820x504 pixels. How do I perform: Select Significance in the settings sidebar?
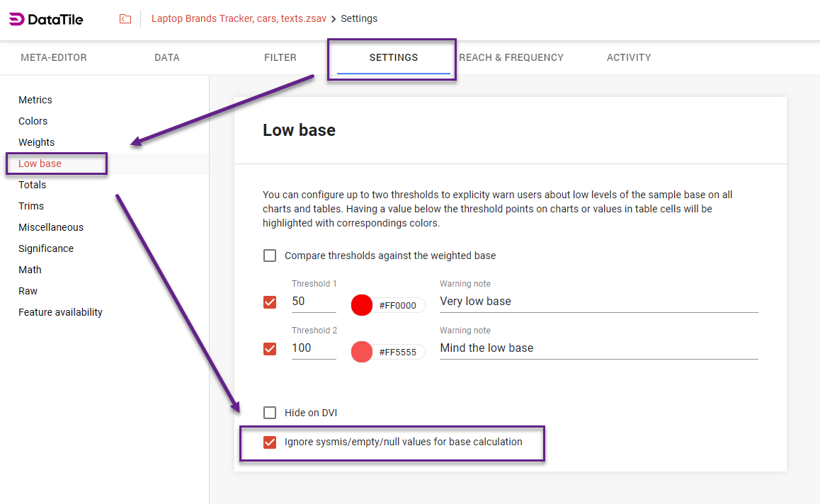click(46, 248)
